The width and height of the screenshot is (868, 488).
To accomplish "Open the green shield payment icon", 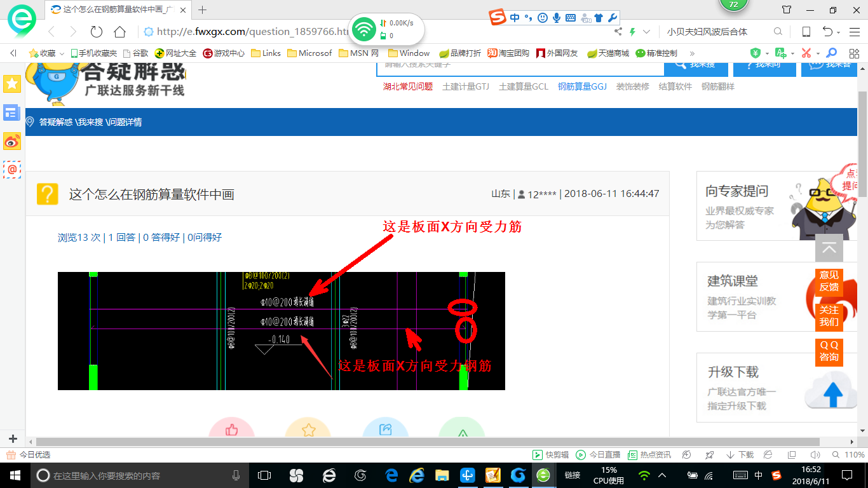I will point(756,53).
